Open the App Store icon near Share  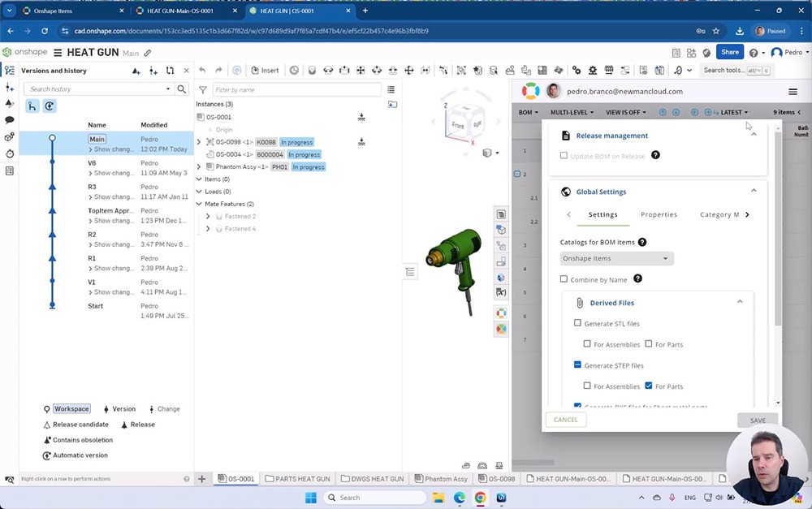pos(691,53)
